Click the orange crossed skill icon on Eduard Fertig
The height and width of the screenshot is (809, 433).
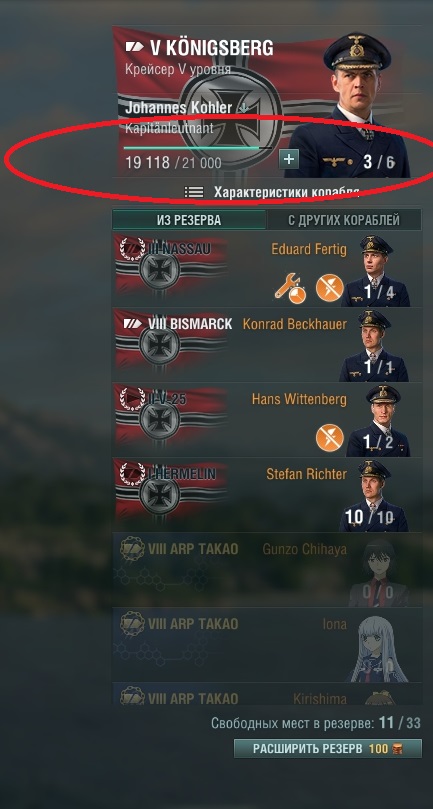point(330,287)
